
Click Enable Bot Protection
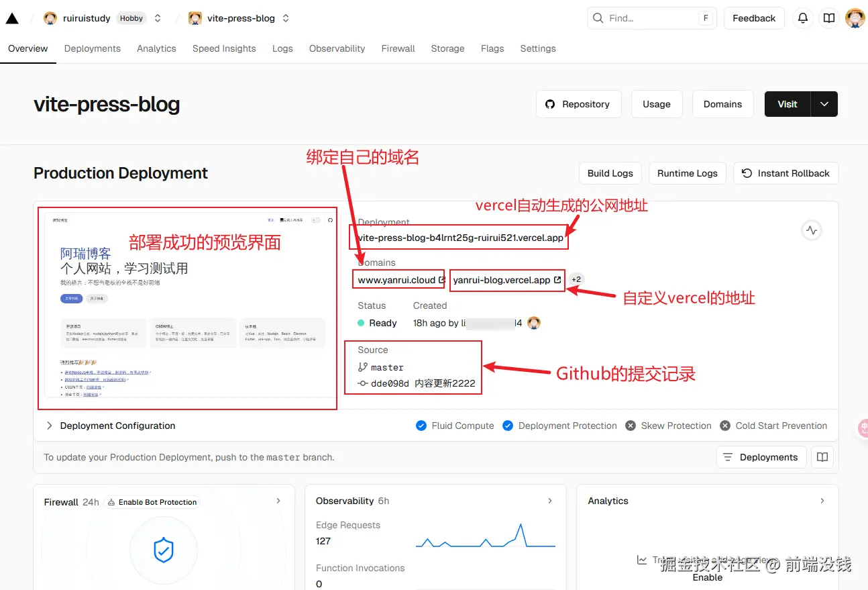[152, 502]
